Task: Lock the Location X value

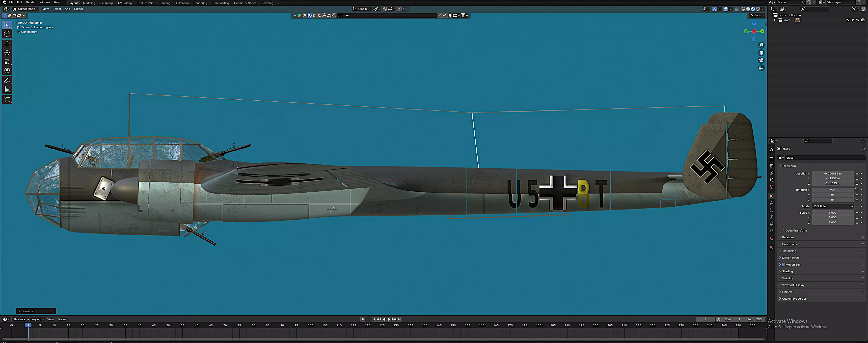Action: 857,174
